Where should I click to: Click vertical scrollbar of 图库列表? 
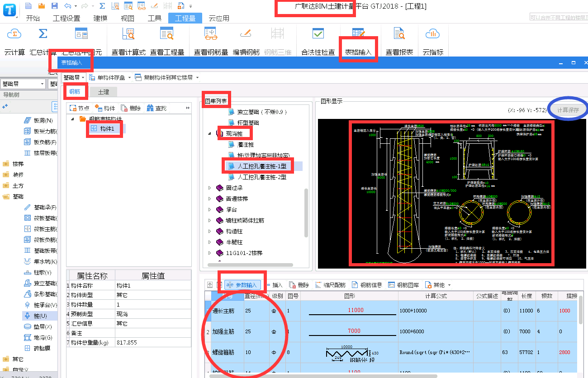(307, 213)
